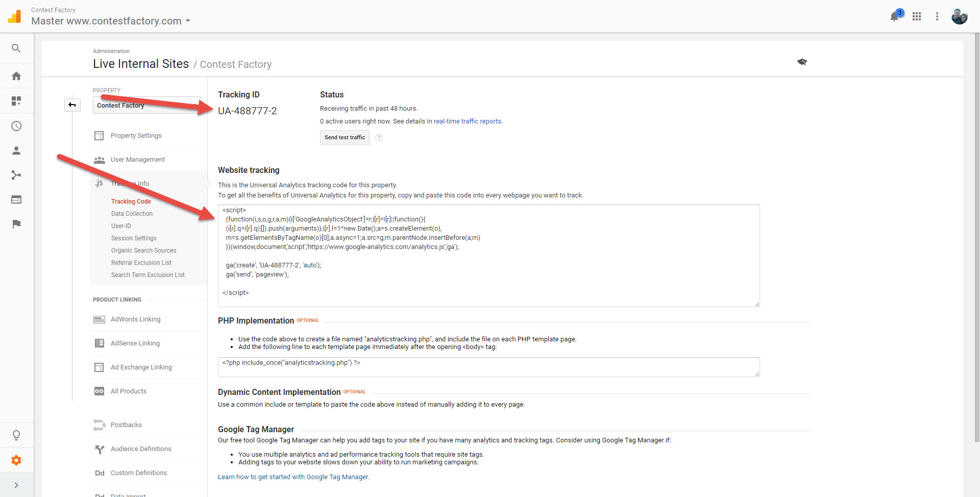Screen dimensions: 980x497
Task: Click the Ad Exchange Linking icon
Action: pos(99,367)
